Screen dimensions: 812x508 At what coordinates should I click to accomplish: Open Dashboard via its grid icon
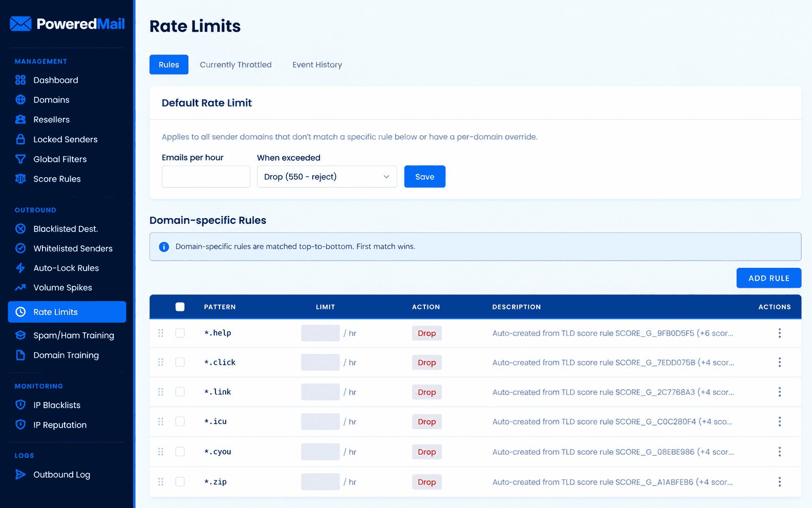(20, 80)
